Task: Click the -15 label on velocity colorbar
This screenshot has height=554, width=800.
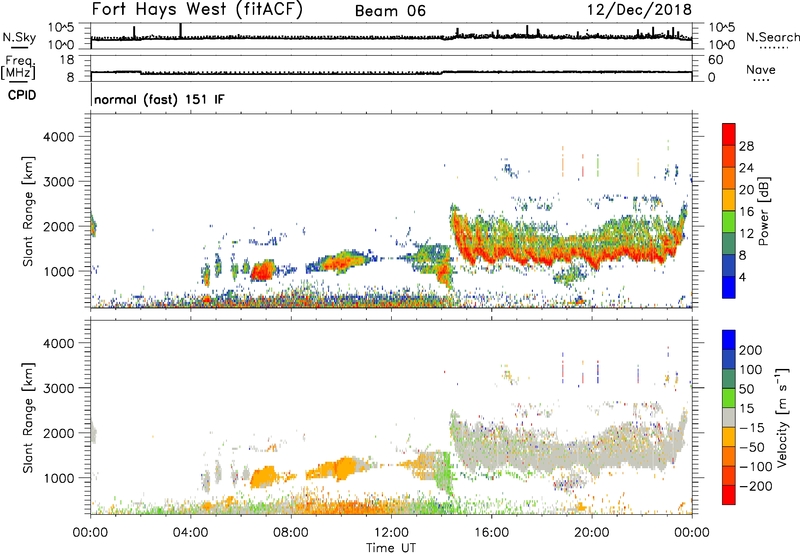Action: [x=752, y=427]
